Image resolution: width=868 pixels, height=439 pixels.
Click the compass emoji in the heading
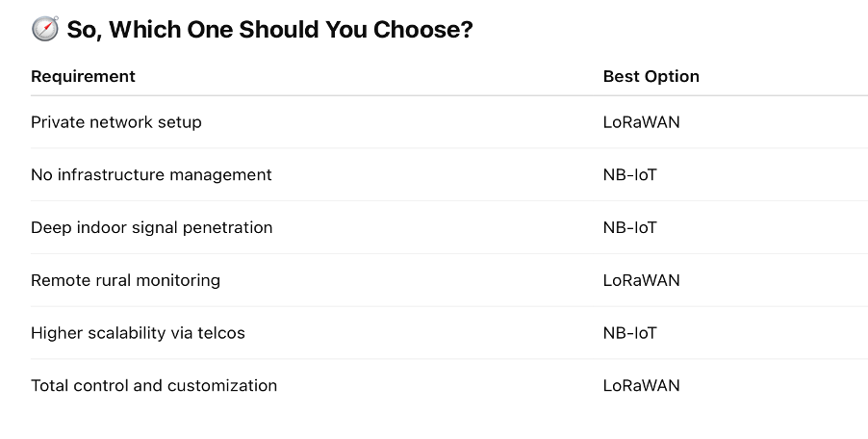tap(44, 30)
